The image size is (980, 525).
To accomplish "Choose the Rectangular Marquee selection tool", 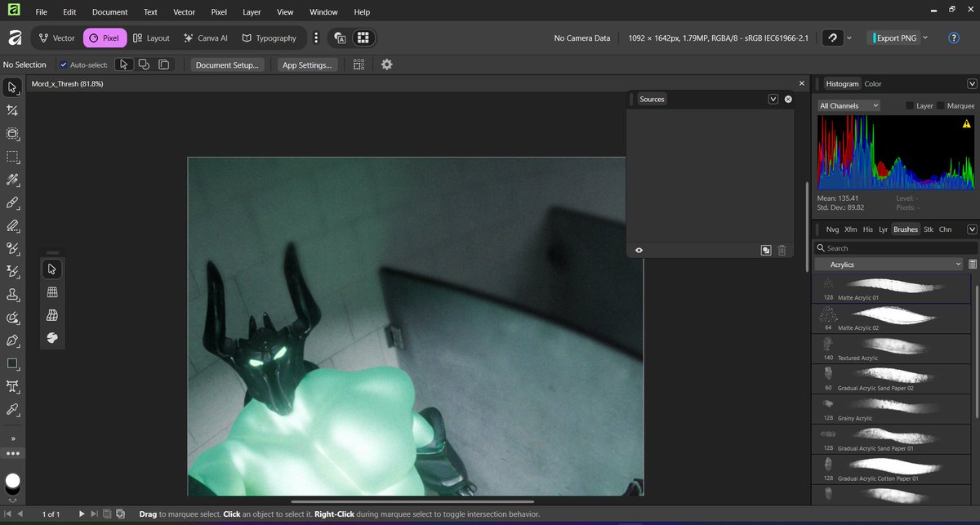I will (x=12, y=156).
